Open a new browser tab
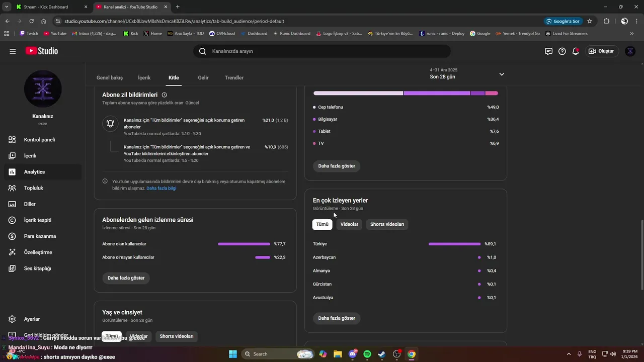 [x=178, y=7]
